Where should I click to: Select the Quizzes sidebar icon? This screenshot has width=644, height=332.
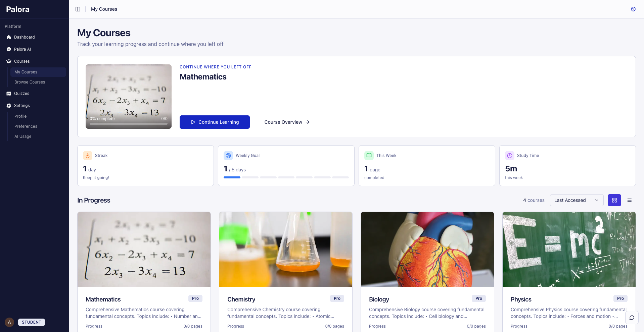(x=8, y=94)
